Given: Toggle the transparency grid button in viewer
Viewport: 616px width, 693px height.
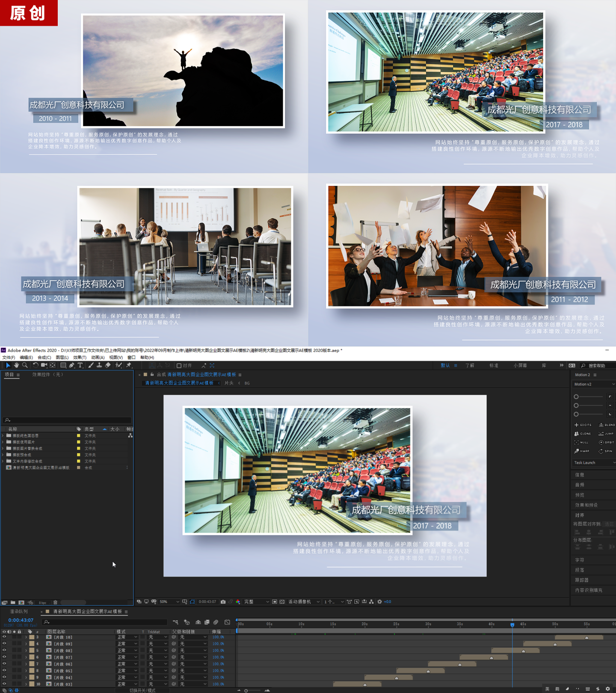Looking at the screenshot, I should [x=282, y=602].
